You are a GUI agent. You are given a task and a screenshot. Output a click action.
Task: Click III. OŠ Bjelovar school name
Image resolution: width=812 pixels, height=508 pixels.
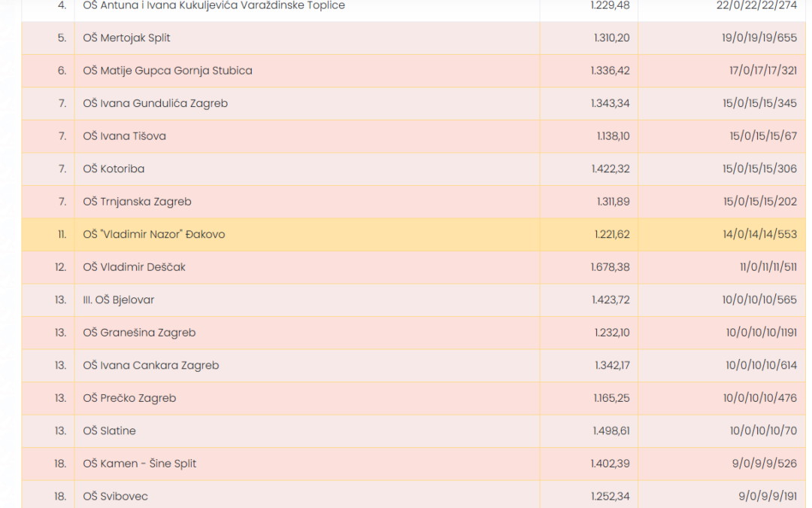118,300
